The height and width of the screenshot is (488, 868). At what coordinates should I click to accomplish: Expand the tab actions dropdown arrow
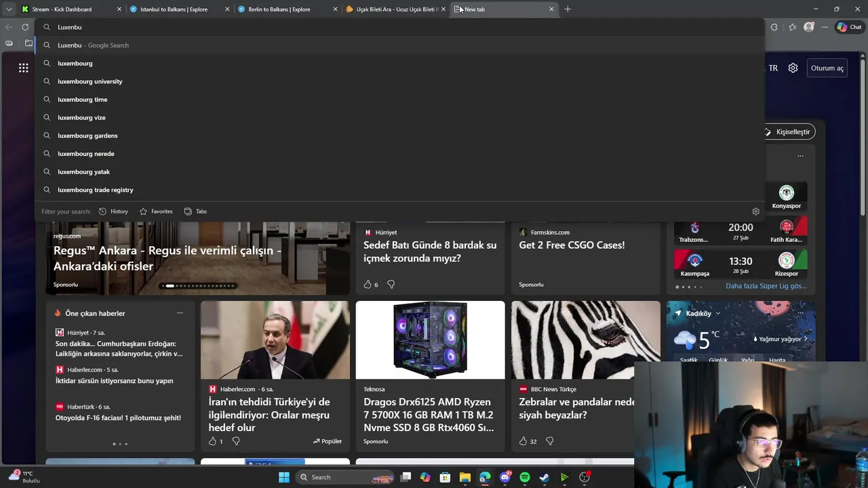coord(8,9)
